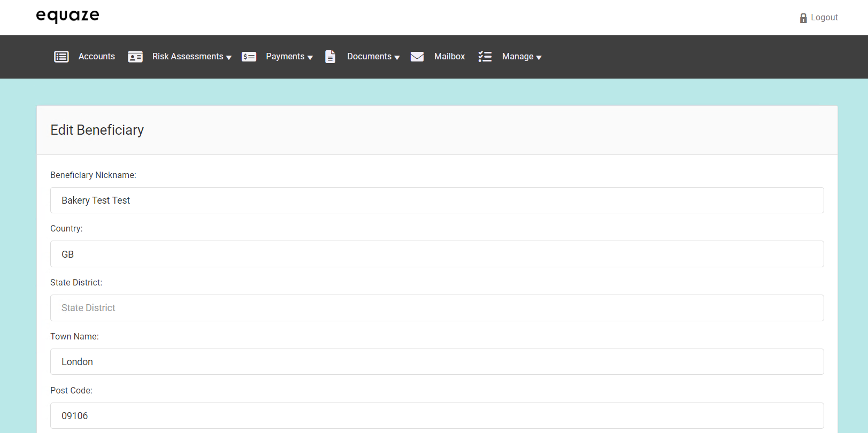
Task: Click the empty State District field
Action: pyautogui.click(x=436, y=308)
